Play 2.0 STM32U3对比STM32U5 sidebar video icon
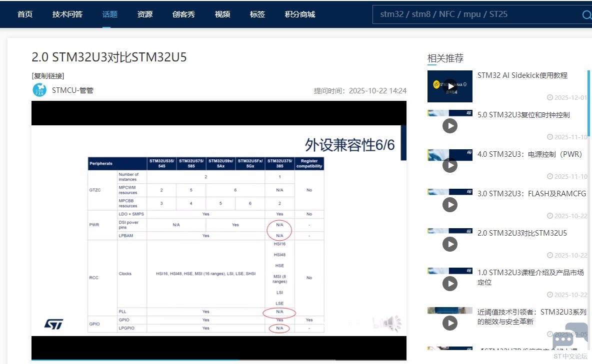This screenshot has width=592, height=364. tap(449, 244)
